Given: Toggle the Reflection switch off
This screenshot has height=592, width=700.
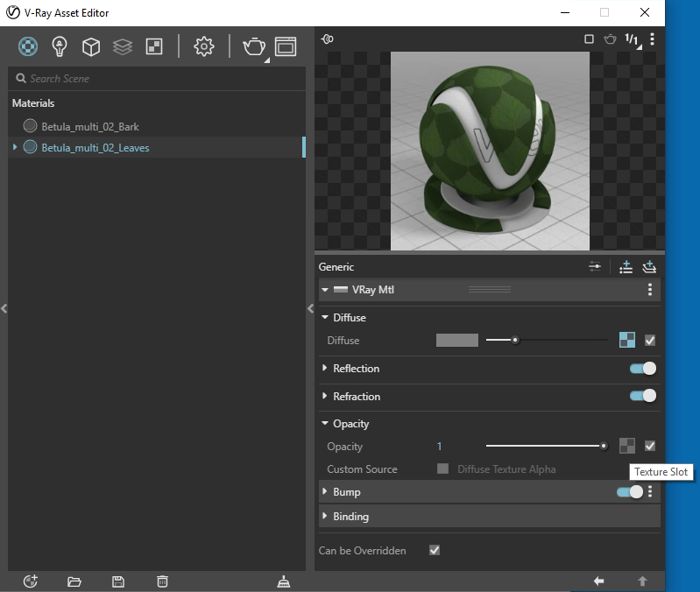Looking at the screenshot, I should pyautogui.click(x=642, y=369).
